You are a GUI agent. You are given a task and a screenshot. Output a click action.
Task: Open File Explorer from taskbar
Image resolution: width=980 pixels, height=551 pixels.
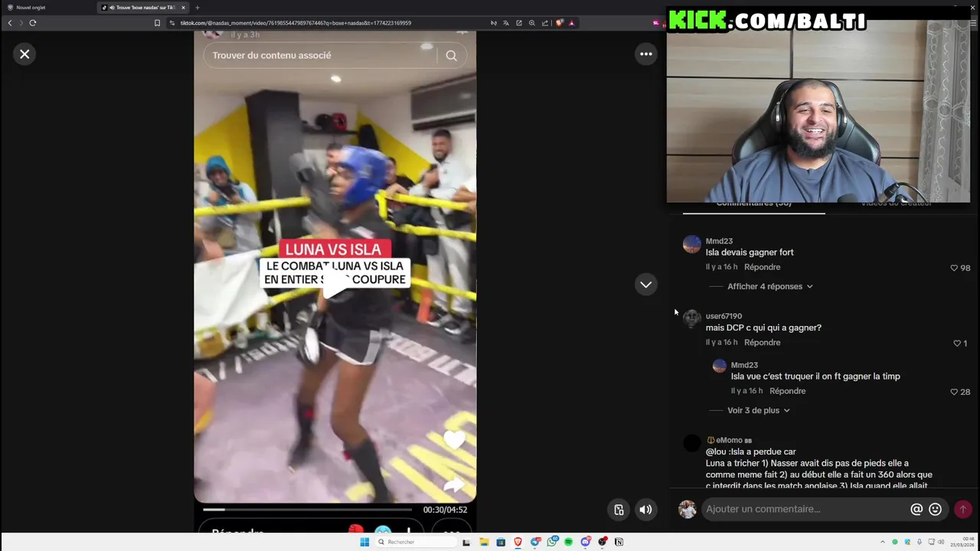click(484, 542)
